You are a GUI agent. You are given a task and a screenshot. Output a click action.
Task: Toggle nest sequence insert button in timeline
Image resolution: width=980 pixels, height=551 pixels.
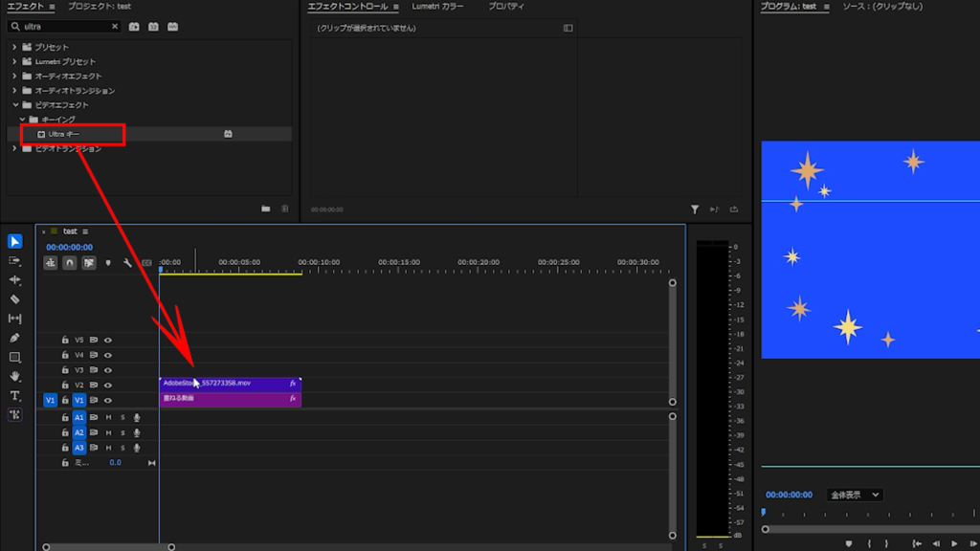click(51, 263)
